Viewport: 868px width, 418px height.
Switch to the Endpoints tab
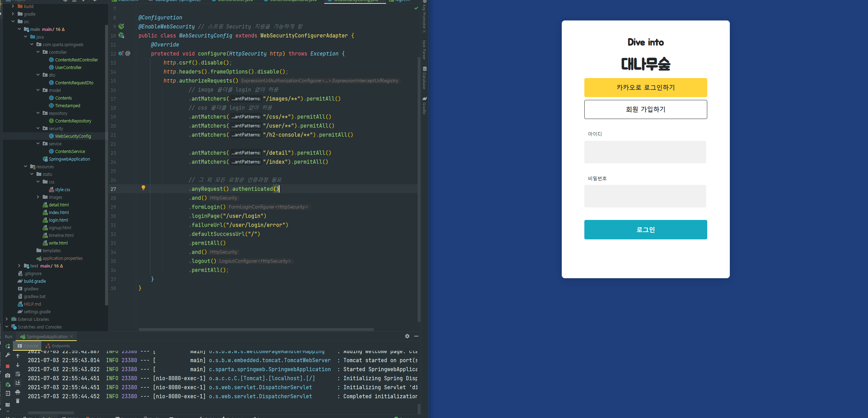(58, 346)
